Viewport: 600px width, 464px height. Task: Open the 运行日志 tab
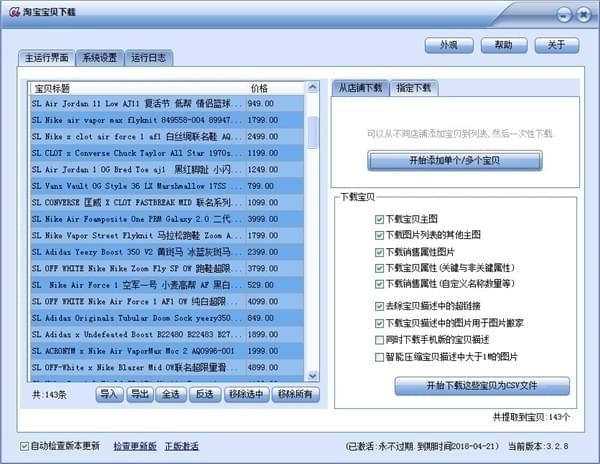tap(149, 58)
